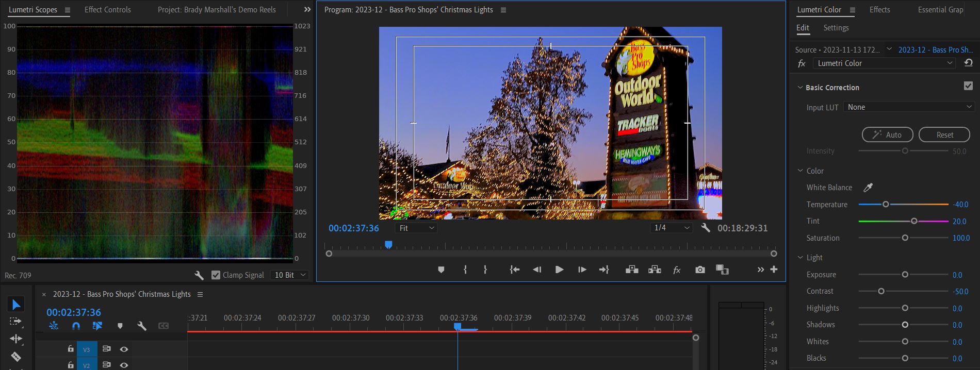Toggle V2 sync lock
Screen dimensions: 980x370
(x=107, y=365)
